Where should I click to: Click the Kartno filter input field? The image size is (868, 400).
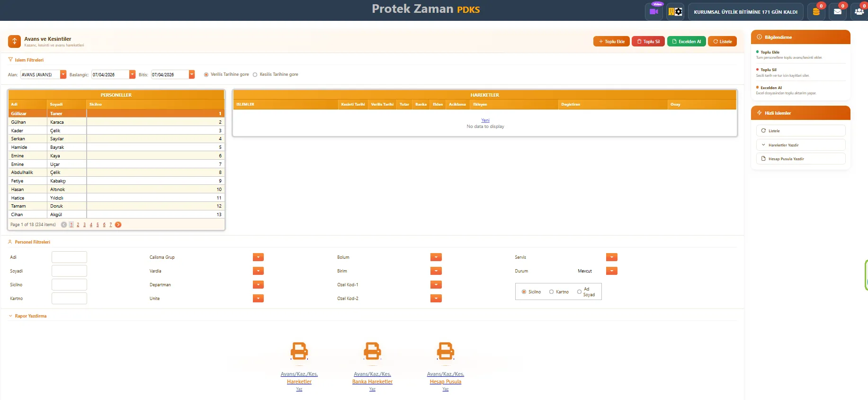coord(69,299)
